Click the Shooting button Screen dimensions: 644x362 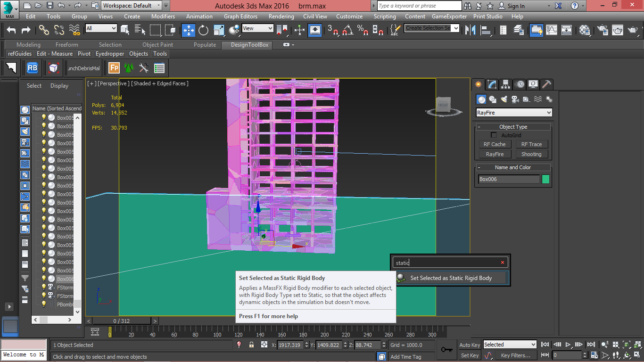coord(531,154)
